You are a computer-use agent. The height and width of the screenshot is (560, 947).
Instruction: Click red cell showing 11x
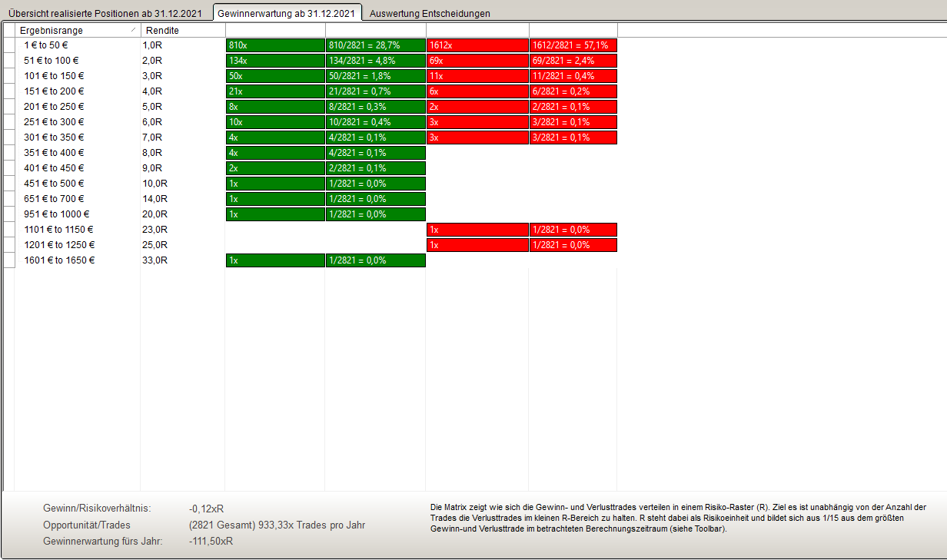(x=477, y=76)
